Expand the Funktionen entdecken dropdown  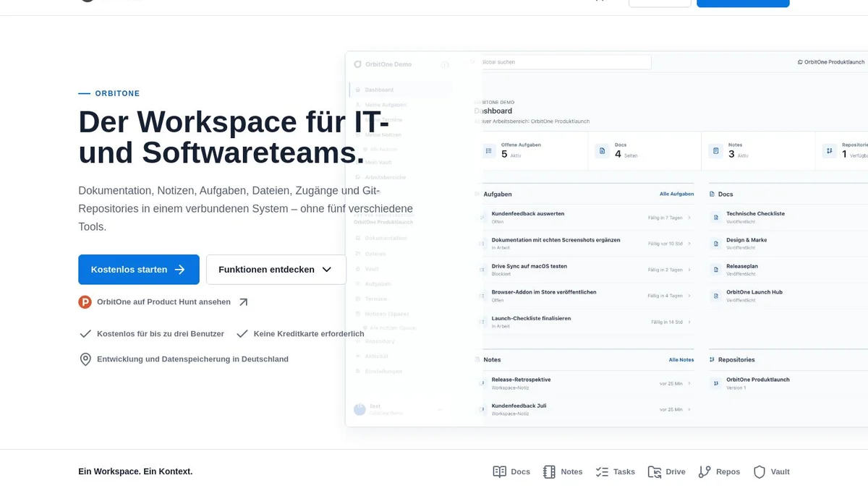276,269
